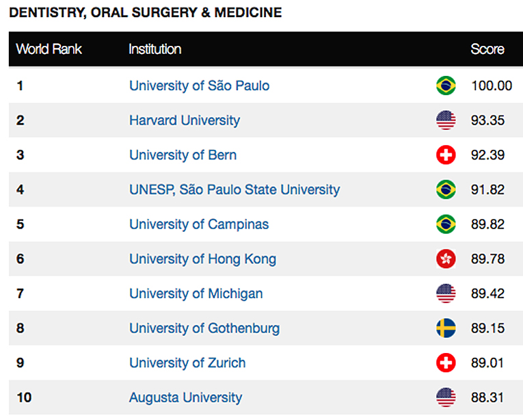Select the University of Hong Kong link
This screenshot has width=523, height=420.
point(202,259)
